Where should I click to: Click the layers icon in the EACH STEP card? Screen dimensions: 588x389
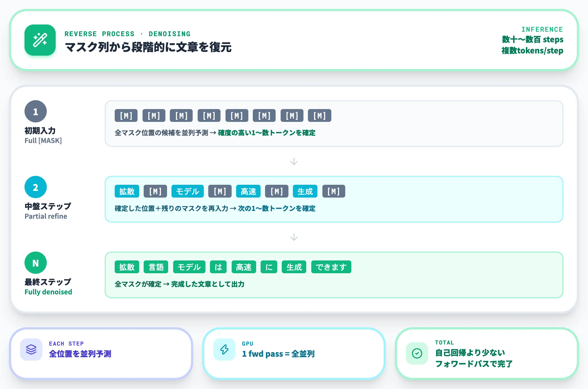pos(31,349)
